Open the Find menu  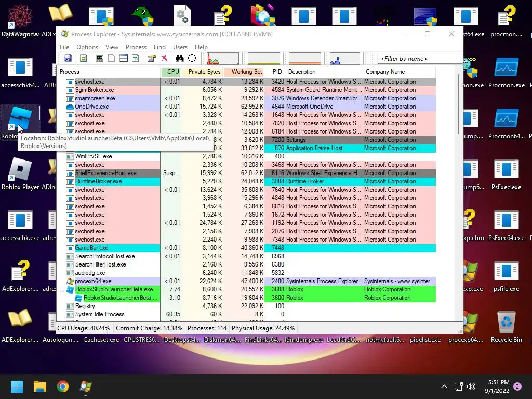click(159, 47)
